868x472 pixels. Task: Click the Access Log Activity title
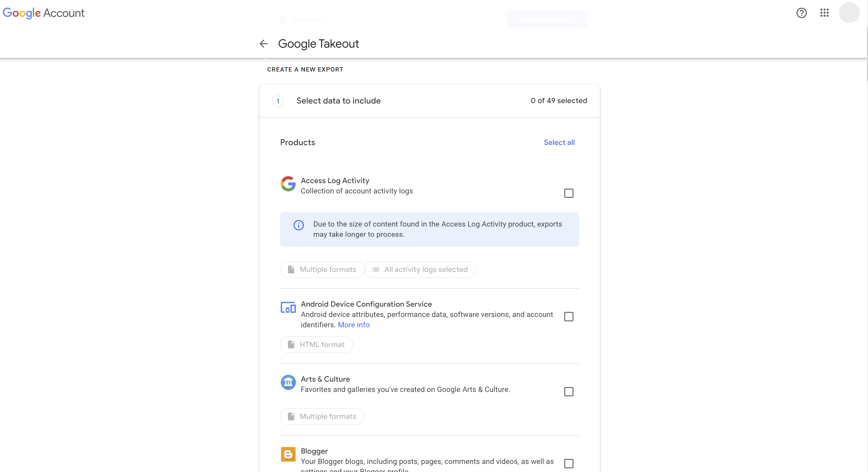coord(335,181)
